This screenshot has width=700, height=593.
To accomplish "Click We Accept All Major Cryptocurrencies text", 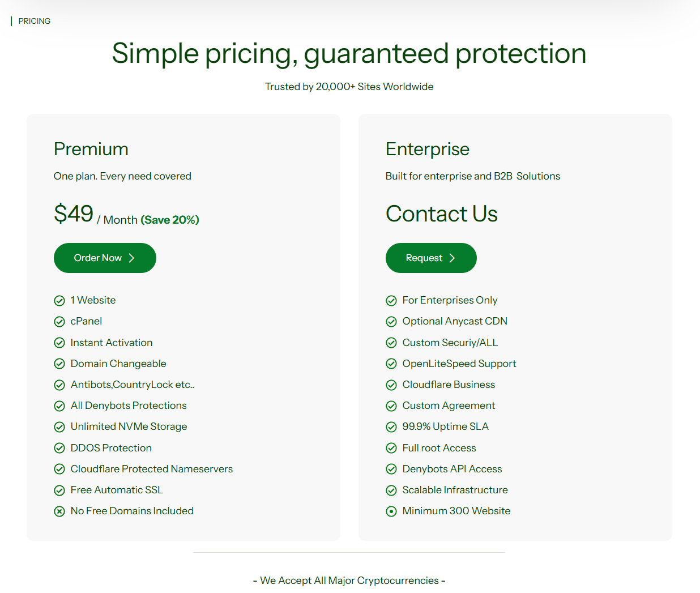I will point(349,581).
